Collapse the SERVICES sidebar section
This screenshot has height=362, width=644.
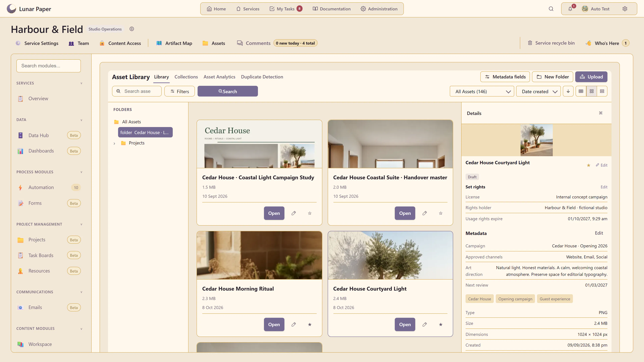[81, 83]
